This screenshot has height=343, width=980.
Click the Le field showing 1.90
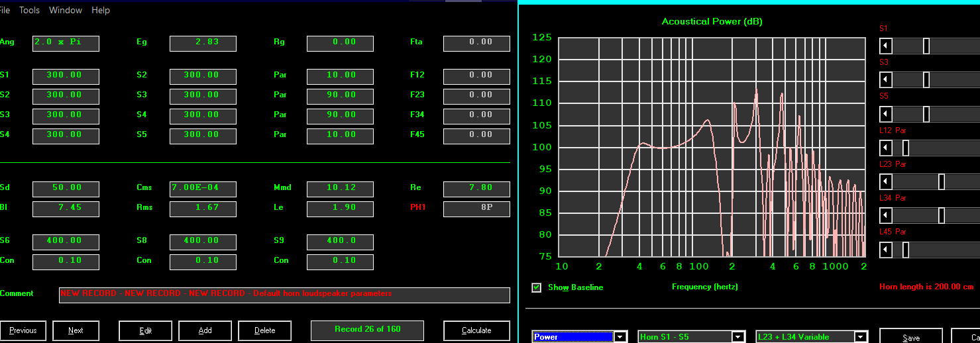click(340, 209)
